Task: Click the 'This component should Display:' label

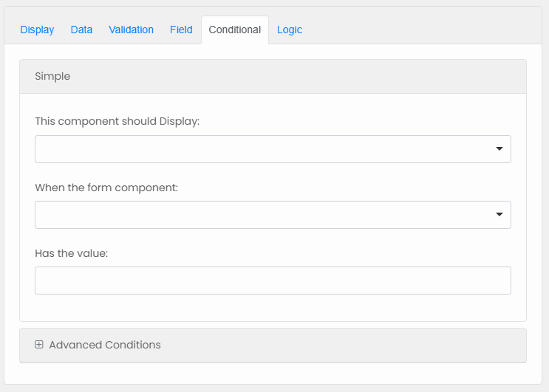Action: [117, 122]
